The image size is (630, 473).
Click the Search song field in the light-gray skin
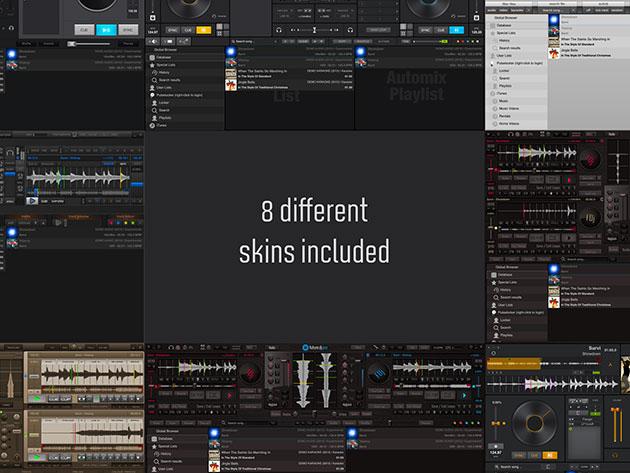click(x=556, y=10)
